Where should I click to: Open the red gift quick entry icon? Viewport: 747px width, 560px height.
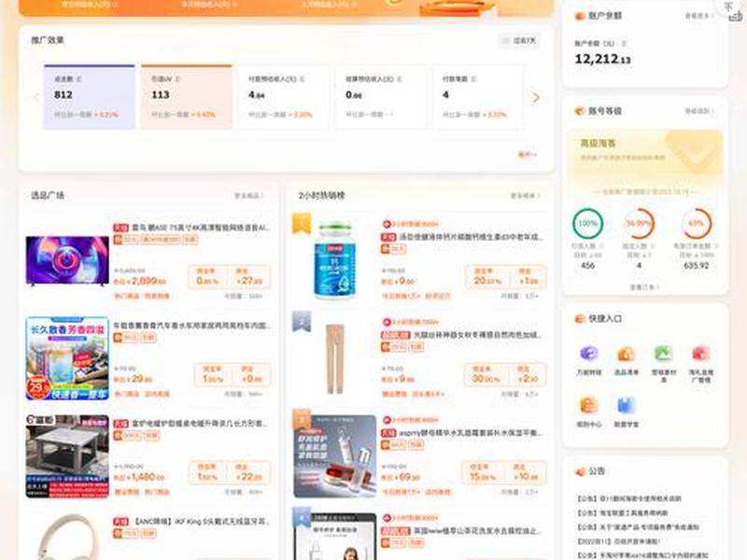701,354
